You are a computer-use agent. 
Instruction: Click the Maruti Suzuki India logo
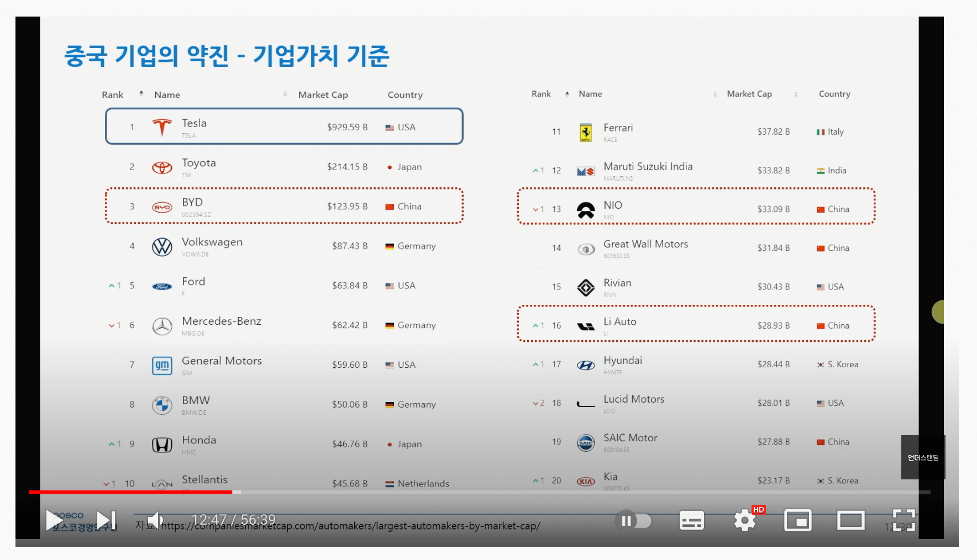(586, 172)
